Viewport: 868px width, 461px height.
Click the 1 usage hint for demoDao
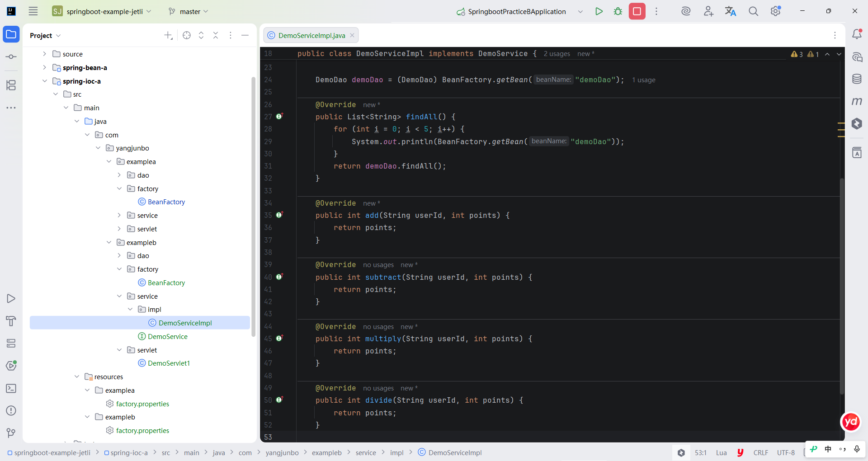(x=644, y=80)
